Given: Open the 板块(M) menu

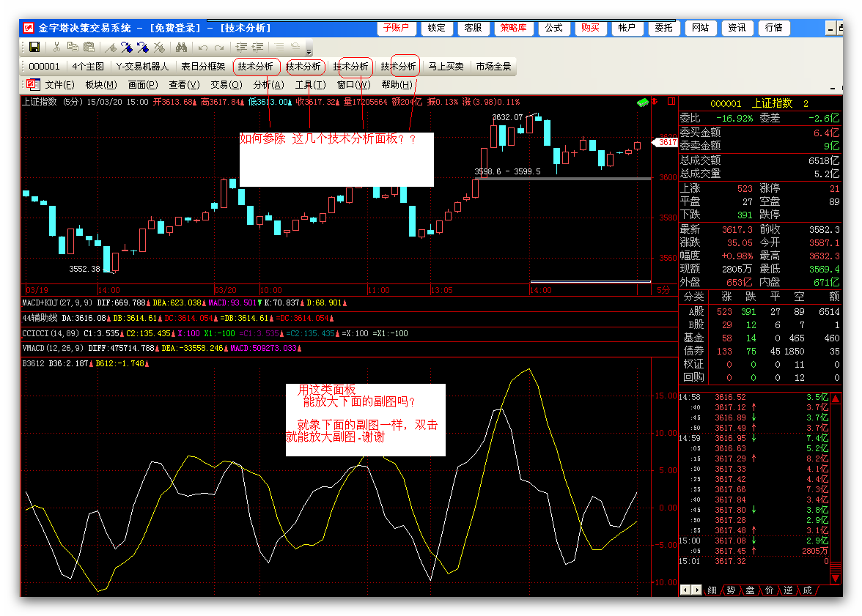Looking at the screenshot, I should [x=101, y=85].
